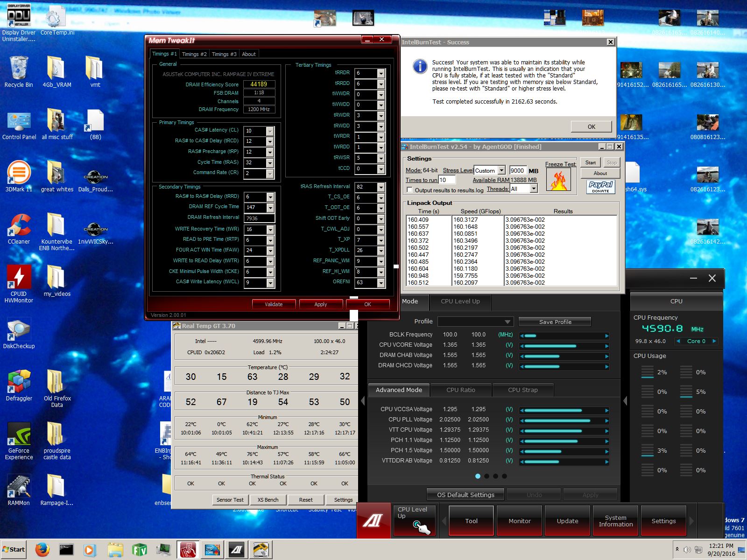Open Command Prompt from the taskbar
This screenshot has height=560, width=747.
66,550
